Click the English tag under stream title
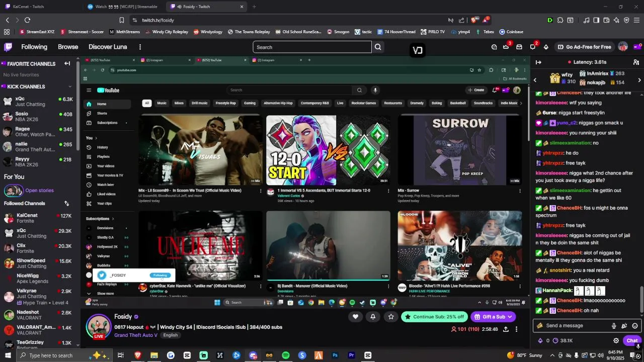Image resolution: width=644 pixels, height=362 pixels. click(x=171, y=335)
